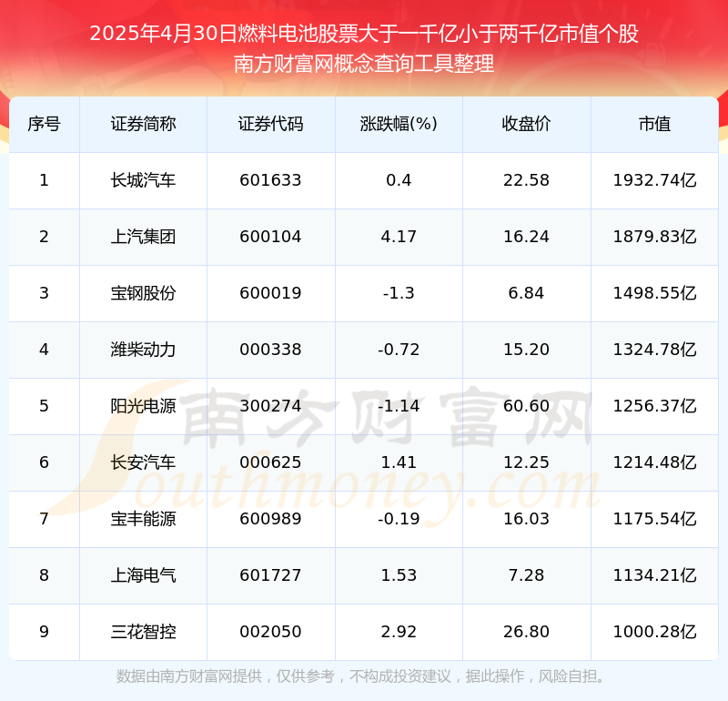
Task: Click market value 1134.21亿
Action: (x=654, y=575)
